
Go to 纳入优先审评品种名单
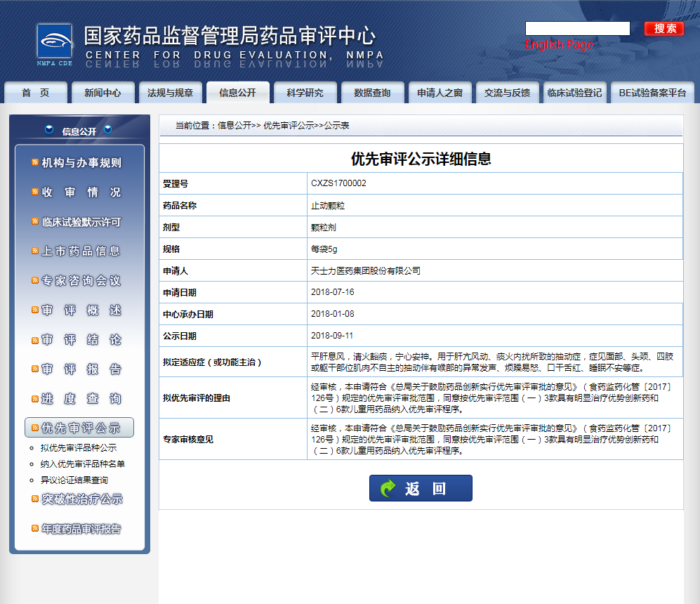[x=83, y=464]
